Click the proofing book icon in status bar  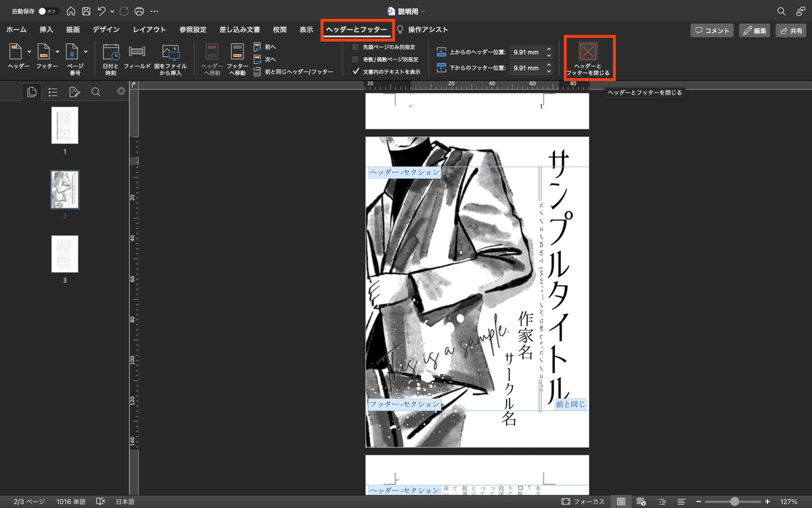pos(101,501)
